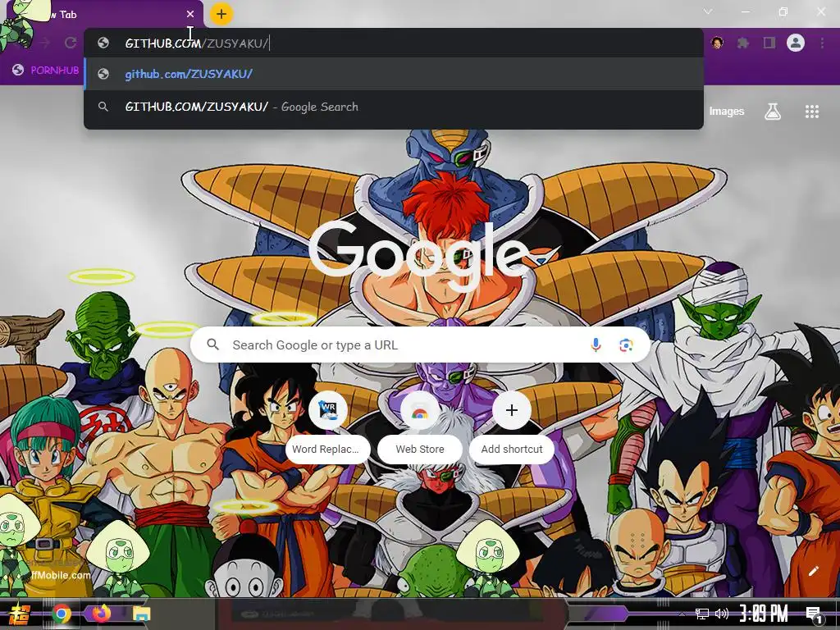Launch Firefox from the taskbar
This screenshot has height=630, width=840.
101,613
